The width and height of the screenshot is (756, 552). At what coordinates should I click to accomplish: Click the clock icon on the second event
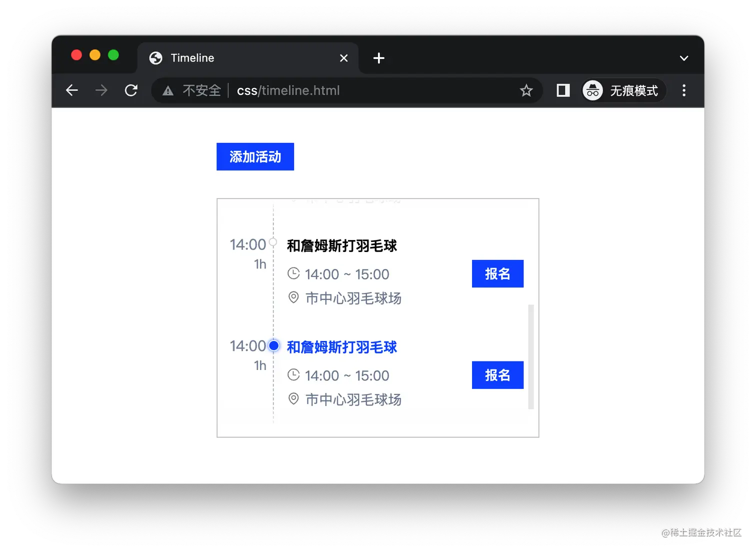point(294,375)
